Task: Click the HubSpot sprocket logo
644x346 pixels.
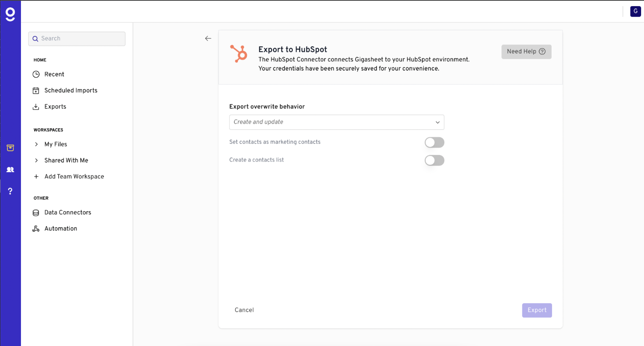Action: tap(239, 54)
